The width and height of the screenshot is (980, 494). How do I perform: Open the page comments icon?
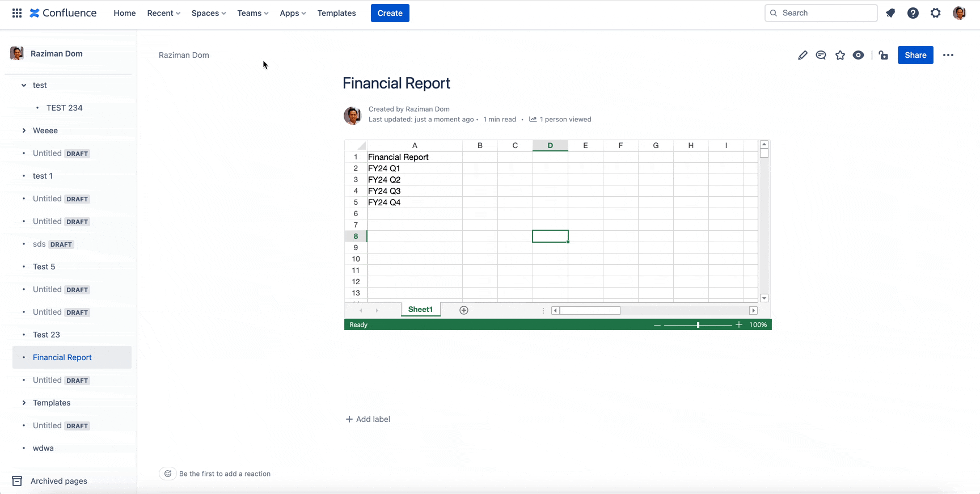click(x=821, y=55)
